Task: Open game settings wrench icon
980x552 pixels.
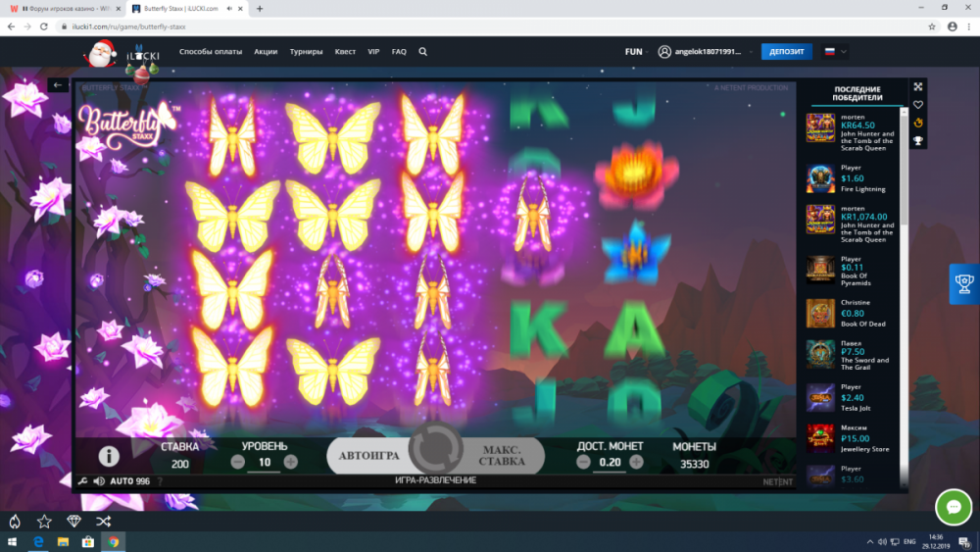Action: 82,481
